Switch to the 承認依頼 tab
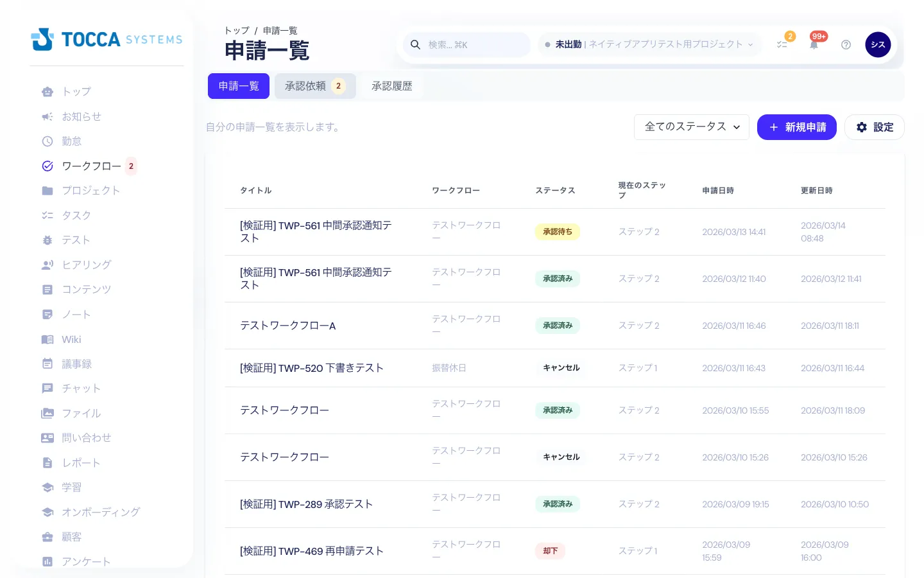The image size is (924, 578). (x=315, y=85)
